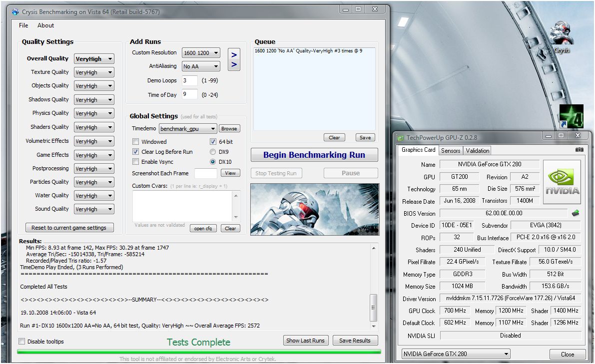Click inside the Custom Cvars text area
Viewport: 595px width, 364px height.
coord(182,206)
